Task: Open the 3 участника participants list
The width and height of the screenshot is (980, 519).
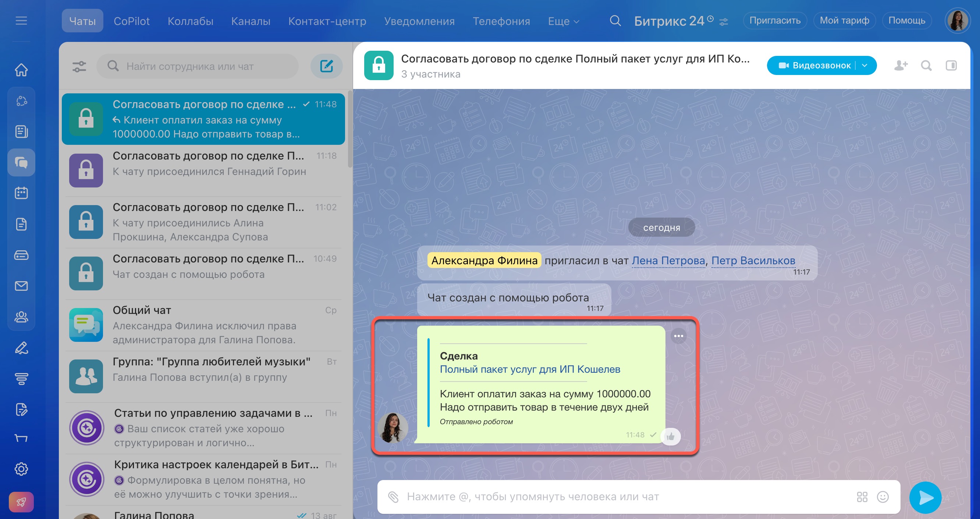Action: pos(431,74)
